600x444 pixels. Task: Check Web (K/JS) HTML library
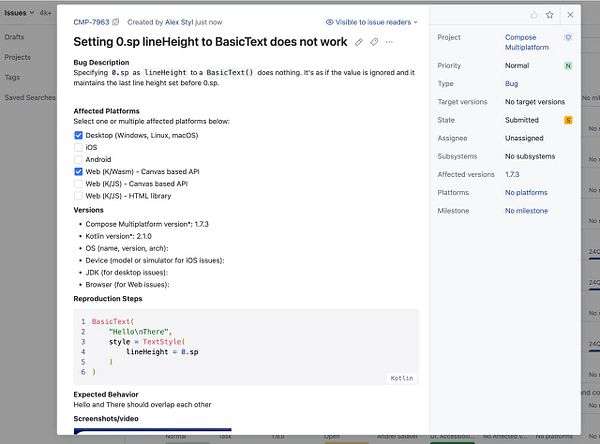[78, 196]
